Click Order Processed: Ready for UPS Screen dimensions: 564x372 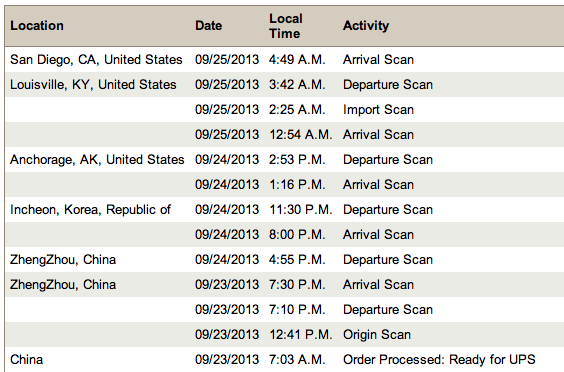439,359
